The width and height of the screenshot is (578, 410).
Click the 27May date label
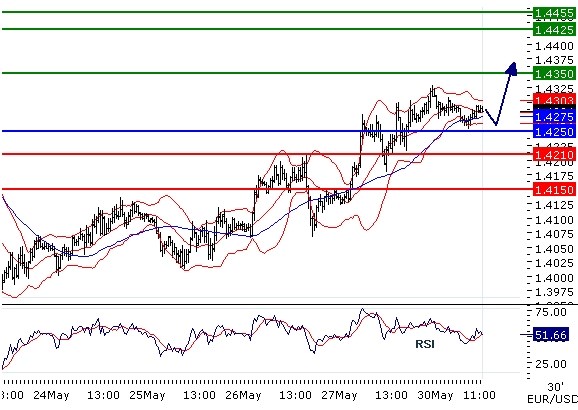click(x=339, y=395)
